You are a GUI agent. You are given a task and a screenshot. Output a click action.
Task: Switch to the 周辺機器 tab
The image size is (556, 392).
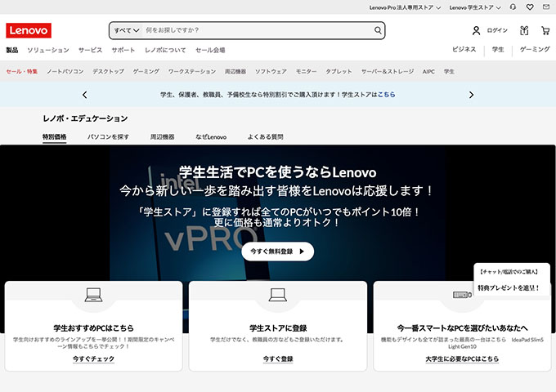[163, 136]
